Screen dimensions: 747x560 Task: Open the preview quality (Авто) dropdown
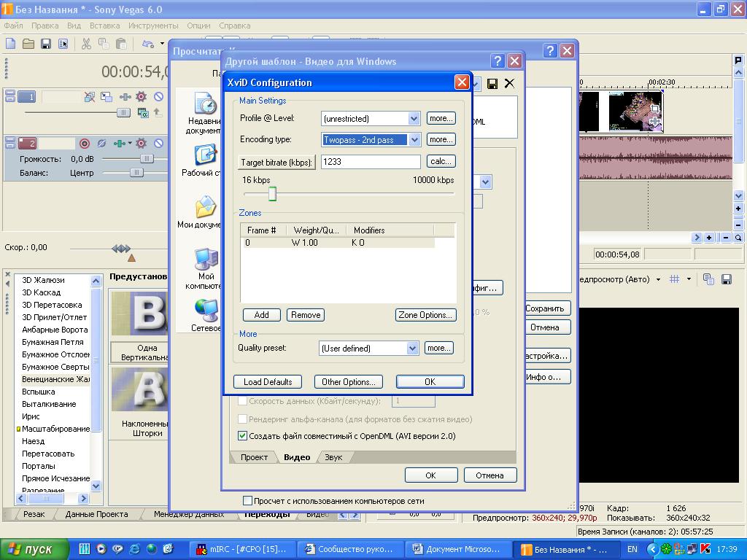(659, 279)
